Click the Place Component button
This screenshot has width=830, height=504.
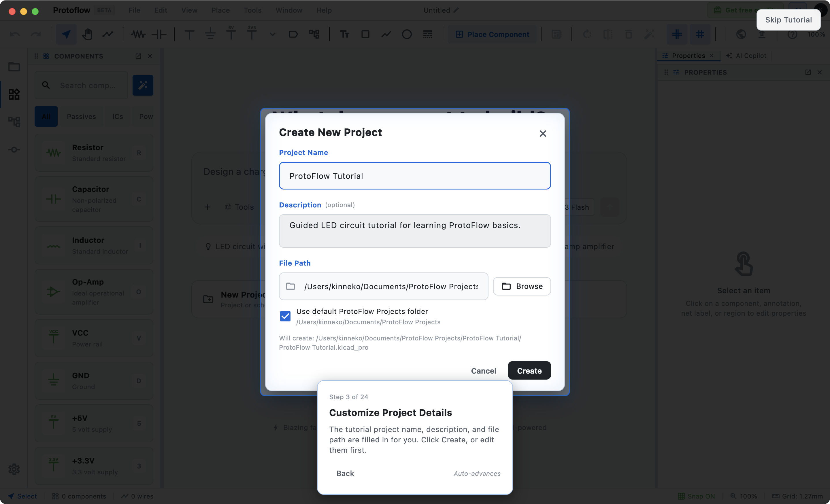(x=492, y=34)
